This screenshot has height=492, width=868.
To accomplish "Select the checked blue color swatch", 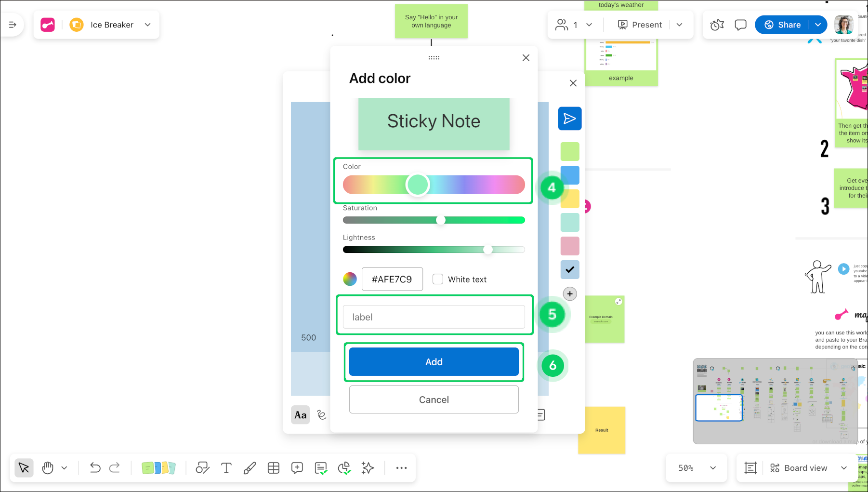I will click(570, 270).
